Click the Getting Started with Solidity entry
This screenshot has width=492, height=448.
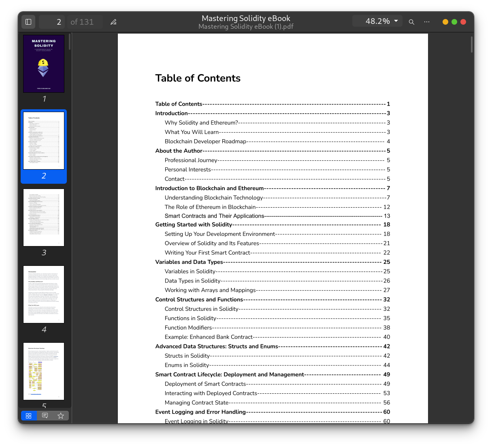point(194,225)
